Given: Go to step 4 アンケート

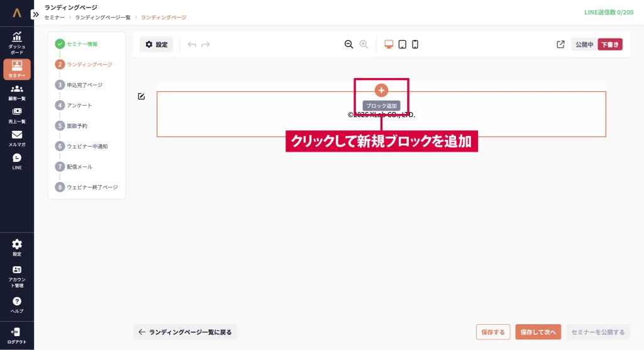Looking at the screenshot, I should coord(79,105).
